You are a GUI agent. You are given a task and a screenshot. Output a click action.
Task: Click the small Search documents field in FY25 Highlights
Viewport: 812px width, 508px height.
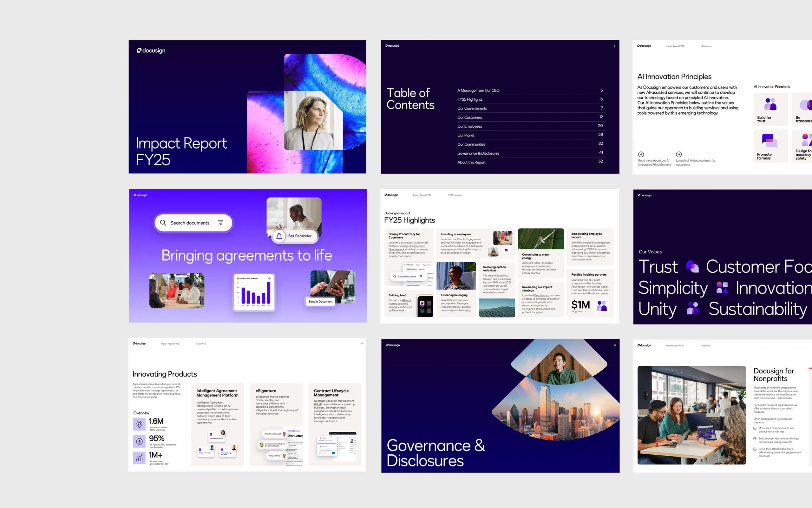[408, 277]
